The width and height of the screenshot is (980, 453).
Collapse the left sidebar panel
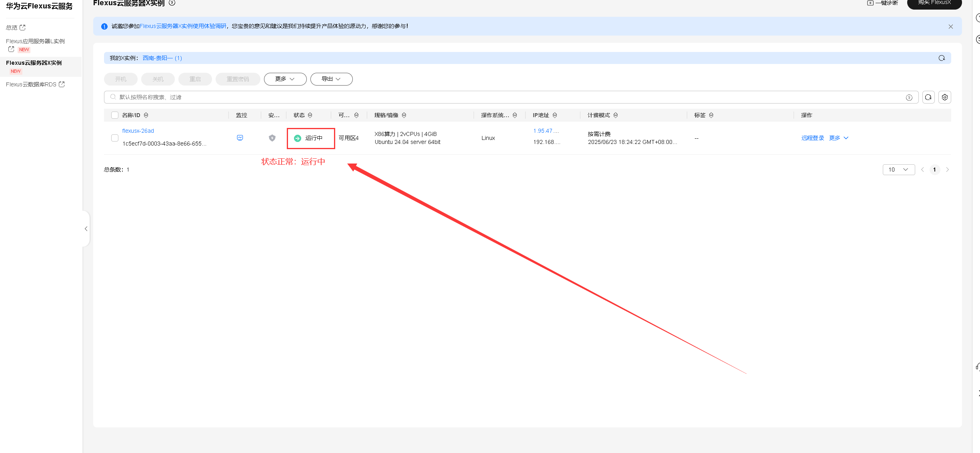(x=86, y=229)
